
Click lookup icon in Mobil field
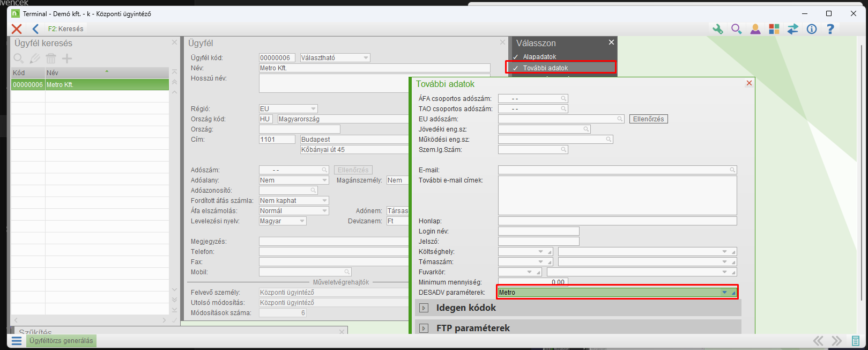(347, 272)
